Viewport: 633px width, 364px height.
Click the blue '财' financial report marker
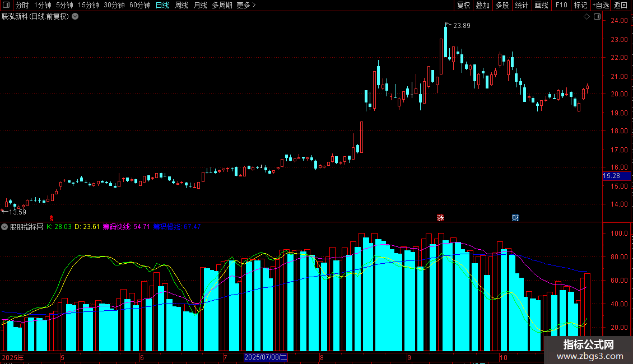tap(515, 217)
